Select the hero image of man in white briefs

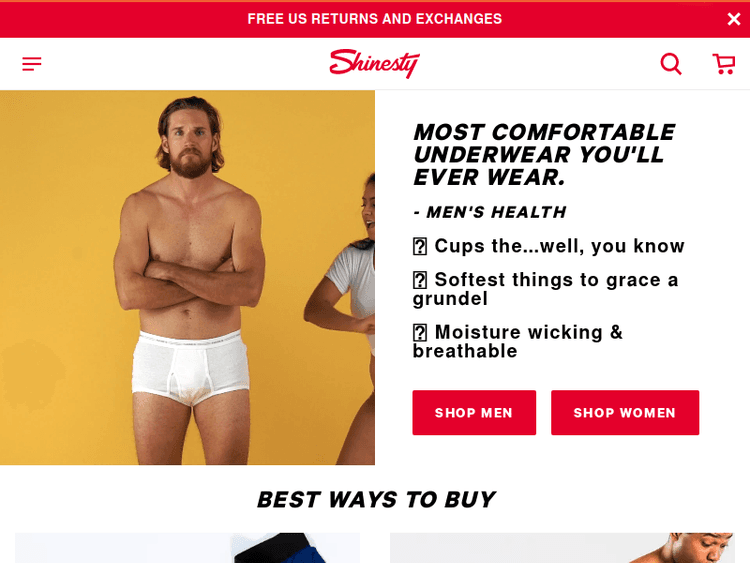(187, 277)
